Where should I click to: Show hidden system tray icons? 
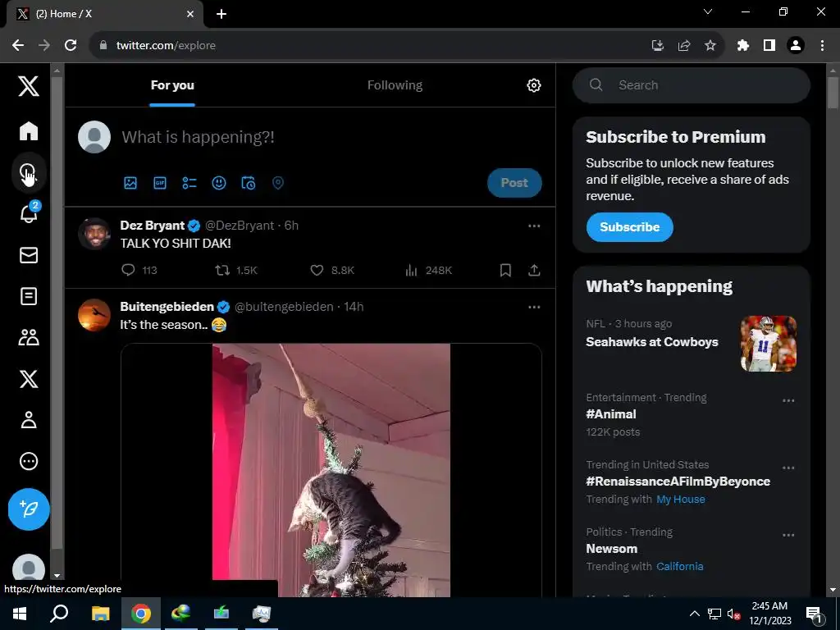click(x=694, y=614)
